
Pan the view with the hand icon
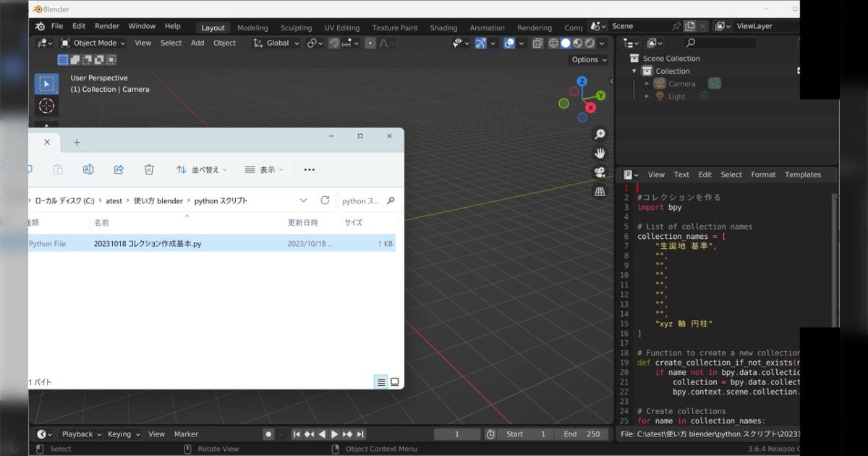(x=600, y=153)
